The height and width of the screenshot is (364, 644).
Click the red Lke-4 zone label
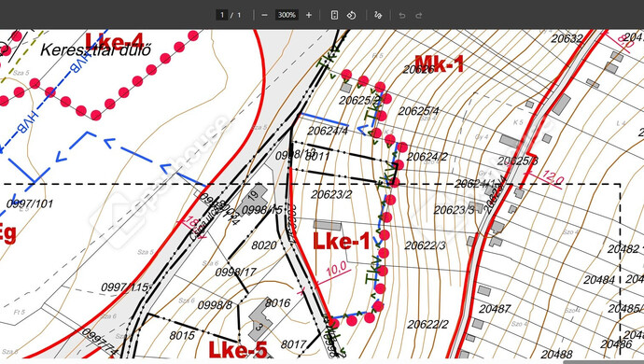click(x=115, y=41)
